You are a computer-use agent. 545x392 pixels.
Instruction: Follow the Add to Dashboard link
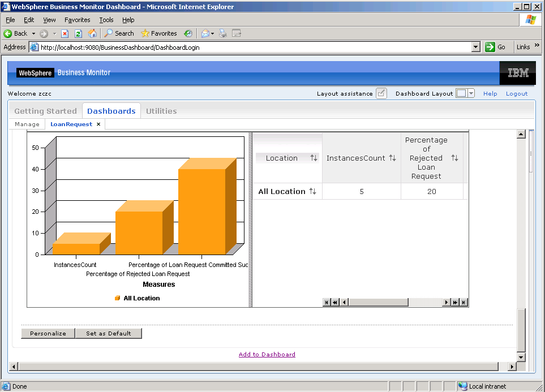(x=267, y=354)
